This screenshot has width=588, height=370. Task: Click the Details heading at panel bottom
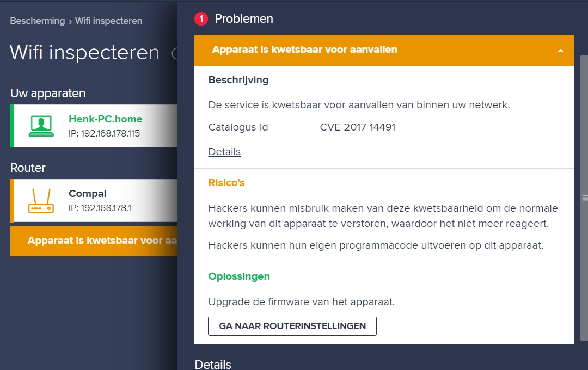click(213, 365)
